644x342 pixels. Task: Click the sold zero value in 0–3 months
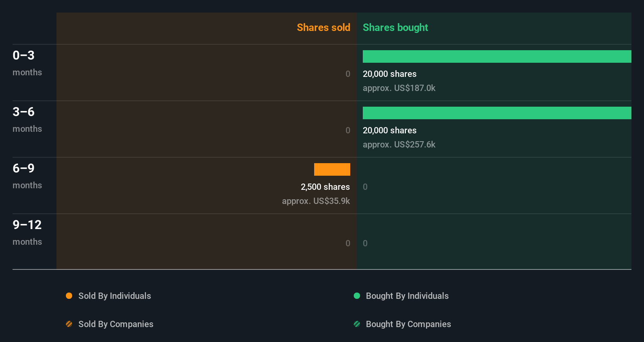tap(348, 74)
